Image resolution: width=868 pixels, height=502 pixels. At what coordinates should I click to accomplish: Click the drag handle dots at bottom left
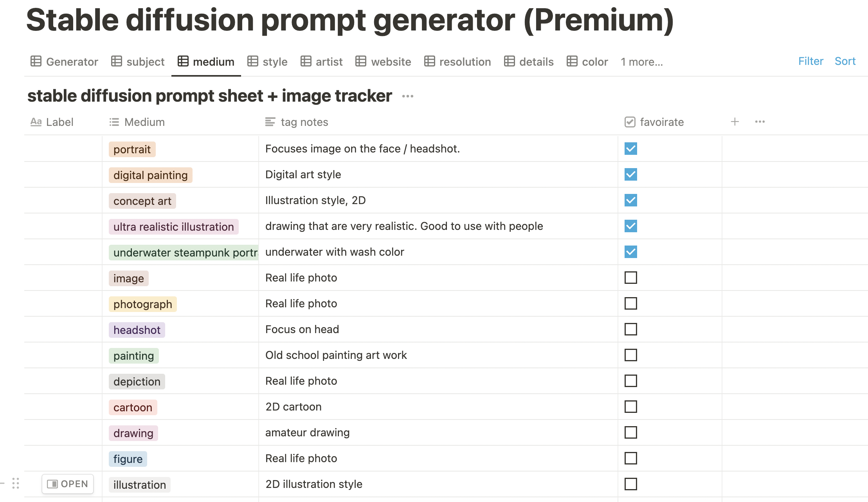click(x=15, y=484)
